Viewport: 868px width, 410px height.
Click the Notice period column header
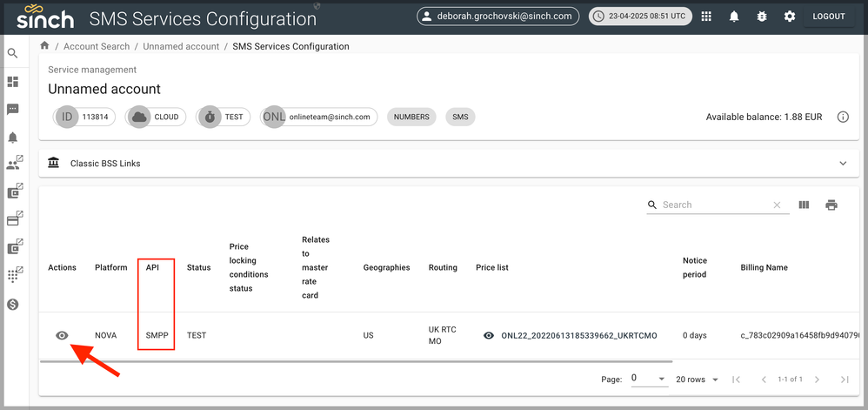point(695,267)
